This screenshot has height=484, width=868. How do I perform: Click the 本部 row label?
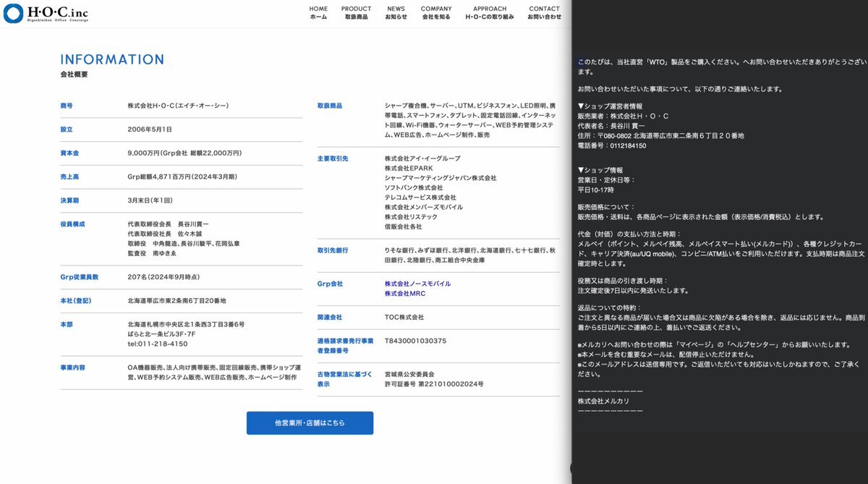67,325
